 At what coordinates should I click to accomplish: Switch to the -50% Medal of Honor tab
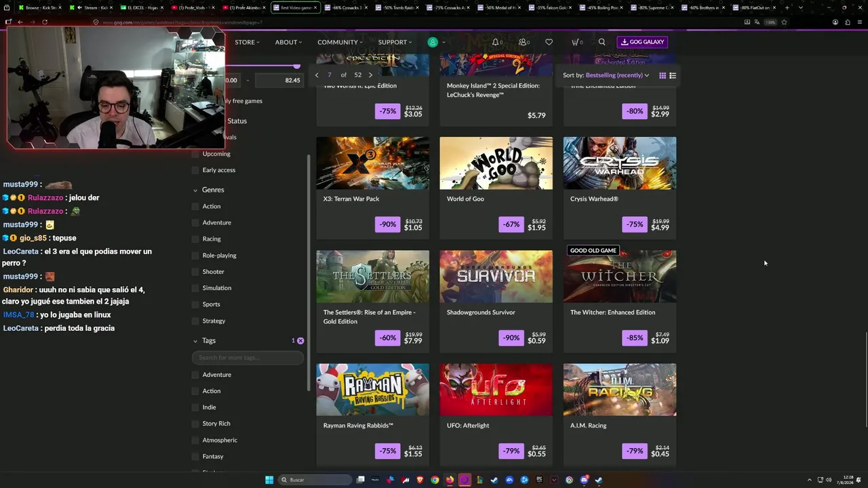point(498,7)
